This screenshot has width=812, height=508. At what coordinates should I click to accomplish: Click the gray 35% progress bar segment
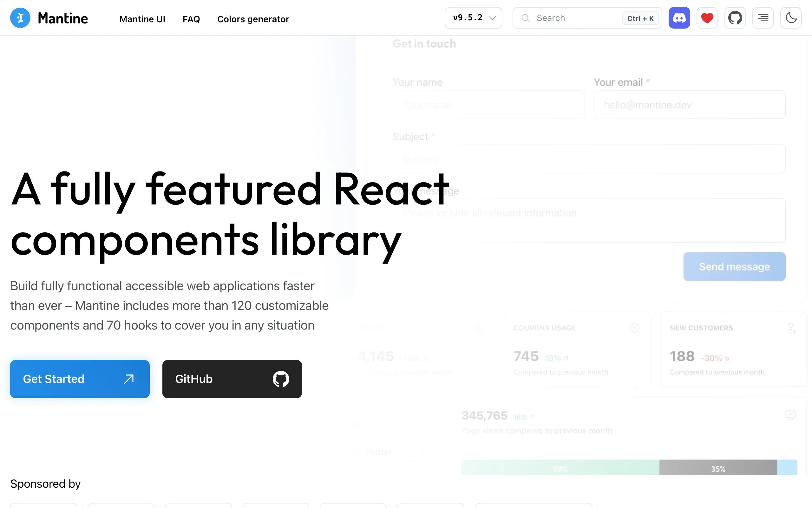tap(718, 467)
